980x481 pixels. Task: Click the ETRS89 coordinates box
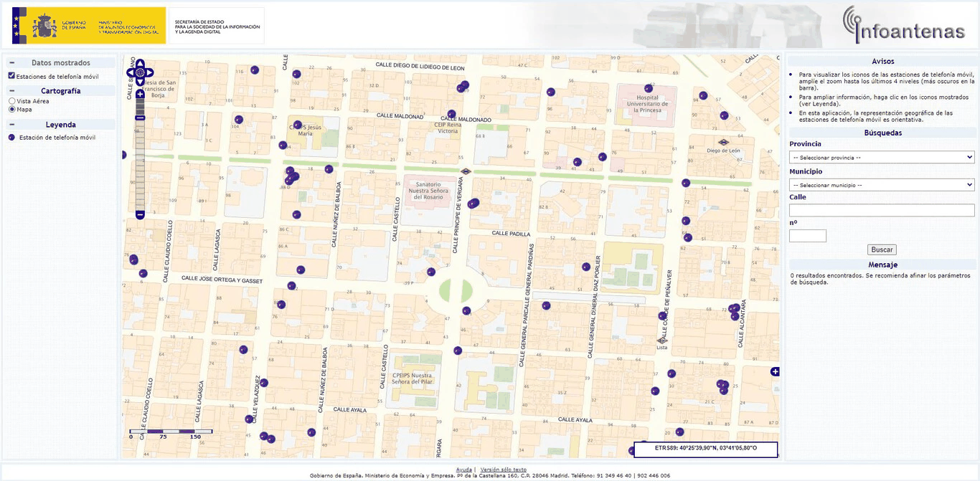(705, 449)
